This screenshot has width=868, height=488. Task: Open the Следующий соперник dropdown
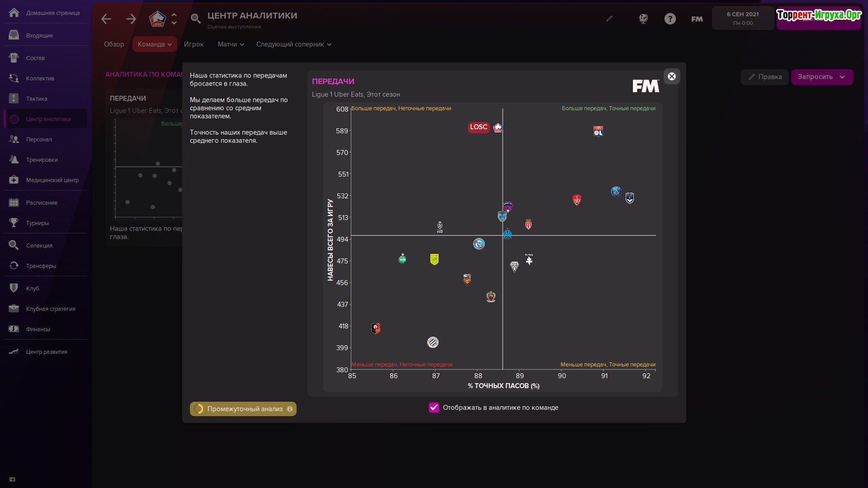point(294,44)
